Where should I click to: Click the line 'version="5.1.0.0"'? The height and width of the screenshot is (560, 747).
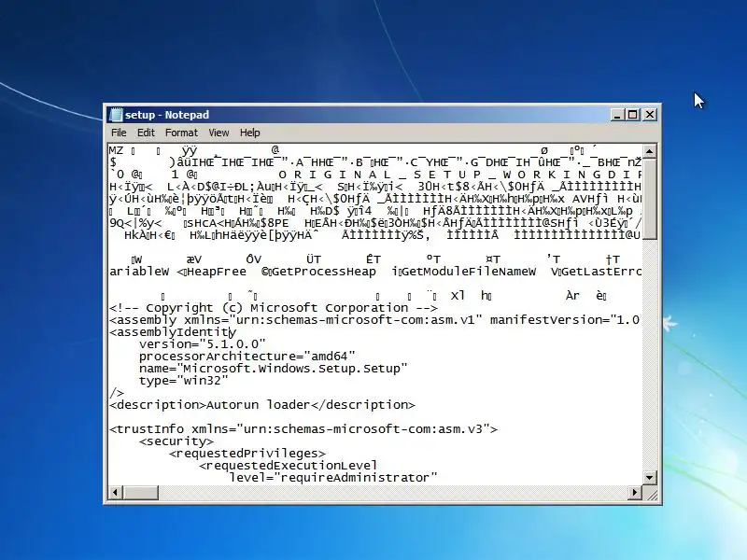click(x=203, y=344)
